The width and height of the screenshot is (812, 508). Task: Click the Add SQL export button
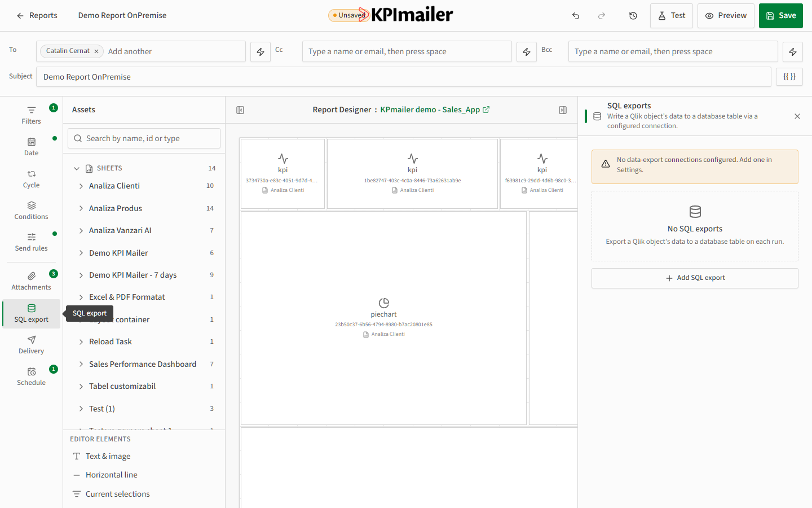[695, 278]
